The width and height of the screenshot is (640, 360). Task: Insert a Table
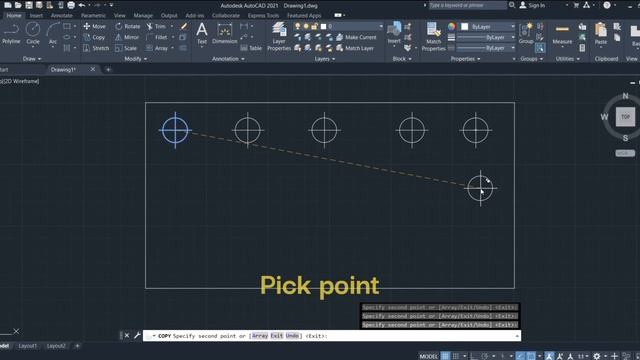click(251, 48)
